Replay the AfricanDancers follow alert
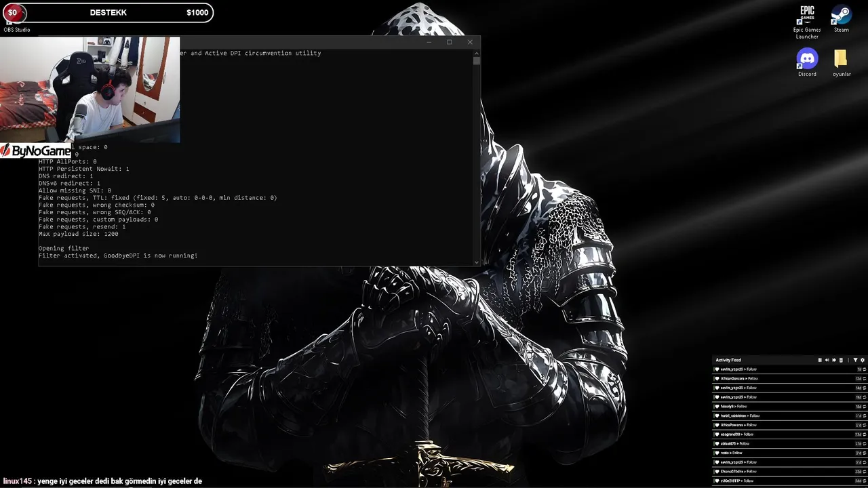The image size is (868, 488). (865, 379)
